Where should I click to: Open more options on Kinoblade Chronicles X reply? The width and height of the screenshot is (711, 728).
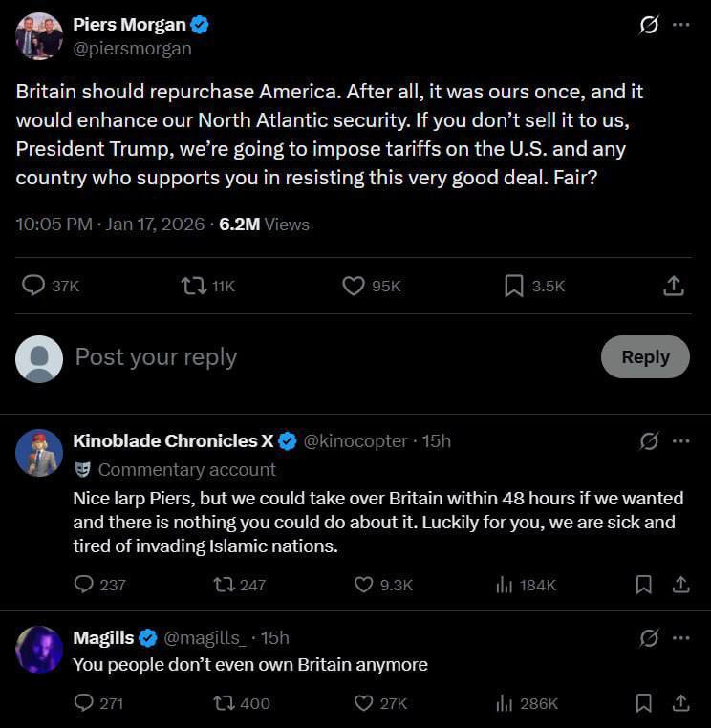point(680,441)
